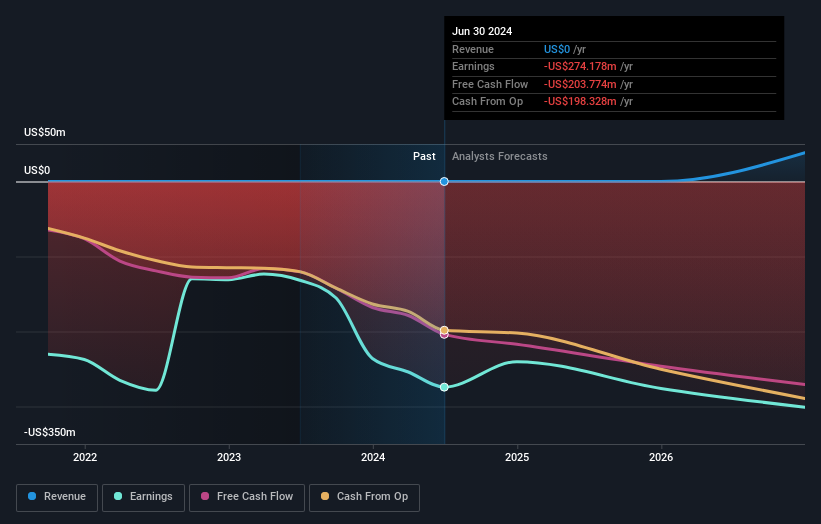Click the 2022 x-axis label
Viewport: 821px width, 524px height.
click(x=85, y=458)
